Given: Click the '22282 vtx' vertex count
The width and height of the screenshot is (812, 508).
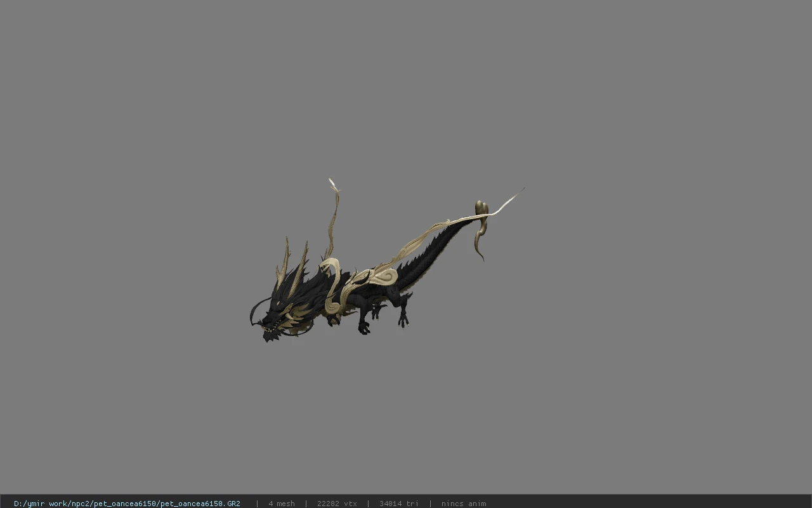Looking at the screenshot, I should 337,504.
